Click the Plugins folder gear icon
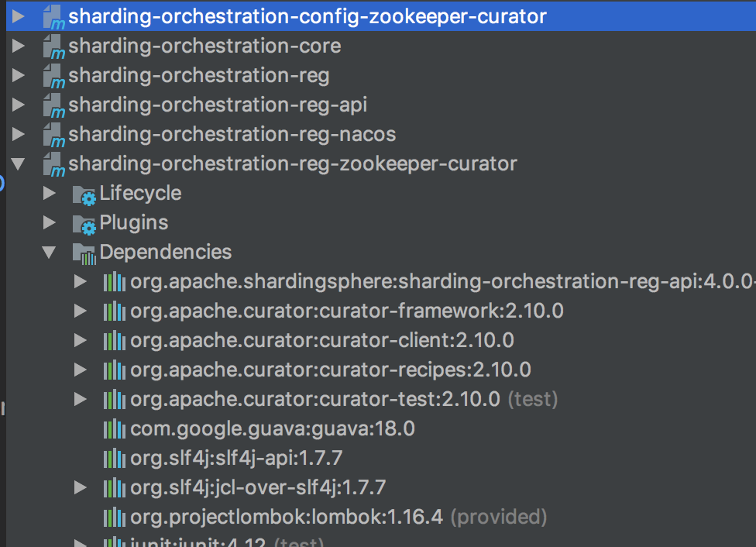Screen dimensions: 756x547 84,224
